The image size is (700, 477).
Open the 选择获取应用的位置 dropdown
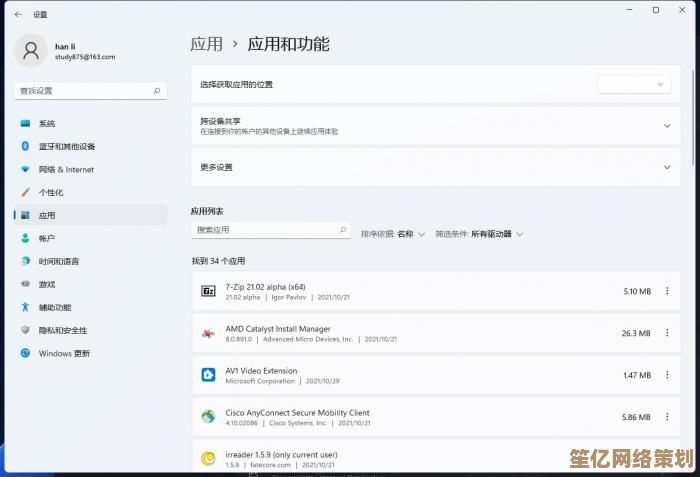633,85
